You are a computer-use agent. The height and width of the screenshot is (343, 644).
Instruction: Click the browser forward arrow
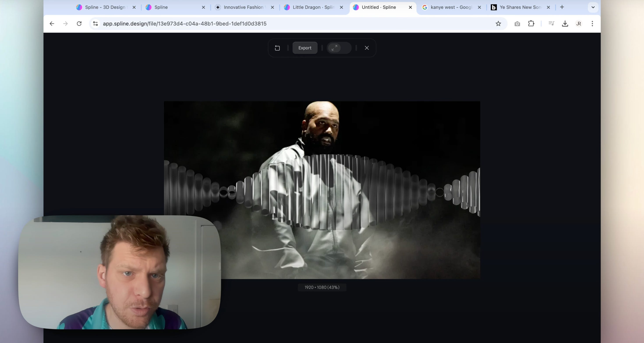(x=65, y=23)
